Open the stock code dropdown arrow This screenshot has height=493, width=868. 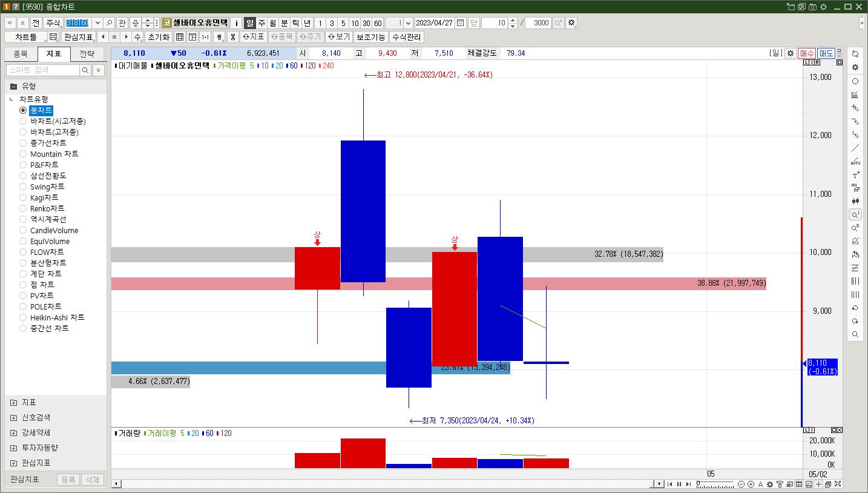pyautogui.click(x=97, y=23)
